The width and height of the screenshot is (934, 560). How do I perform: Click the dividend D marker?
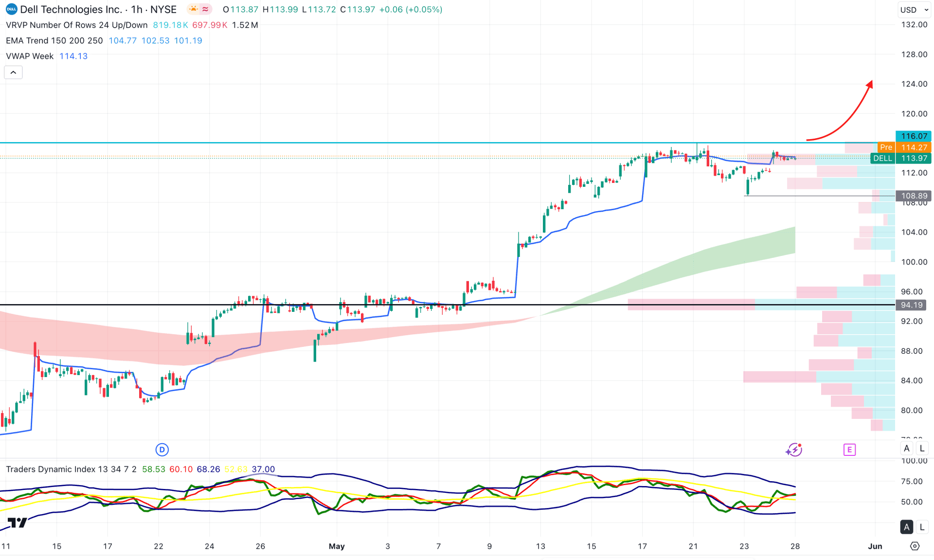tap(162, 450)
